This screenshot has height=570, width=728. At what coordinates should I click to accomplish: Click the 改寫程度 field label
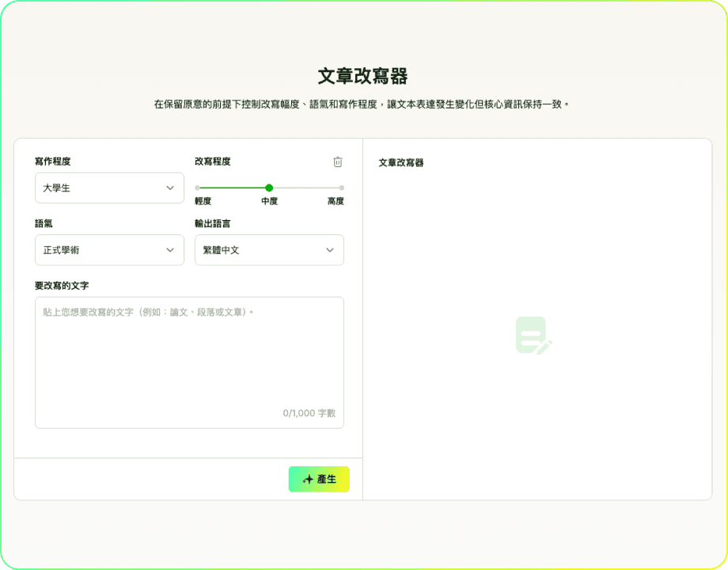tap(213, 161)
